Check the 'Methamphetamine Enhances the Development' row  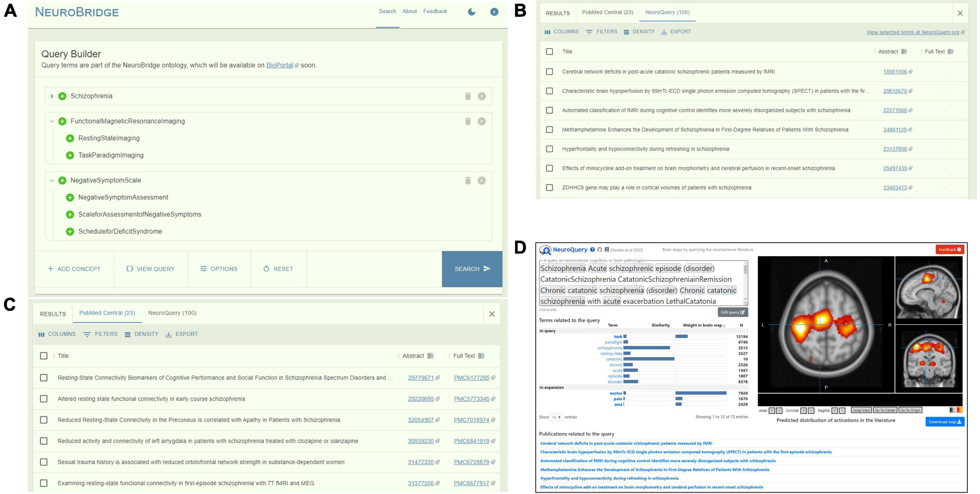(x=549, y=130)
